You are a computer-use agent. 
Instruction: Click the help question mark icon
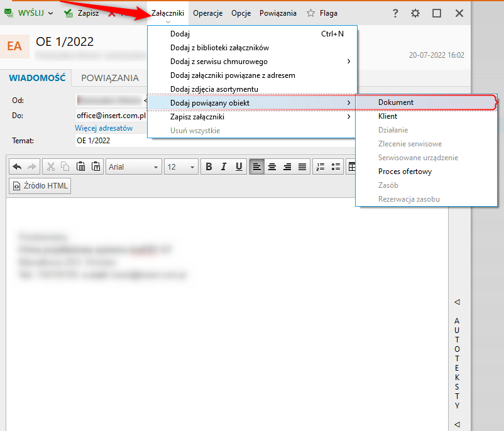pyautogui.click(x=395, y=13)
